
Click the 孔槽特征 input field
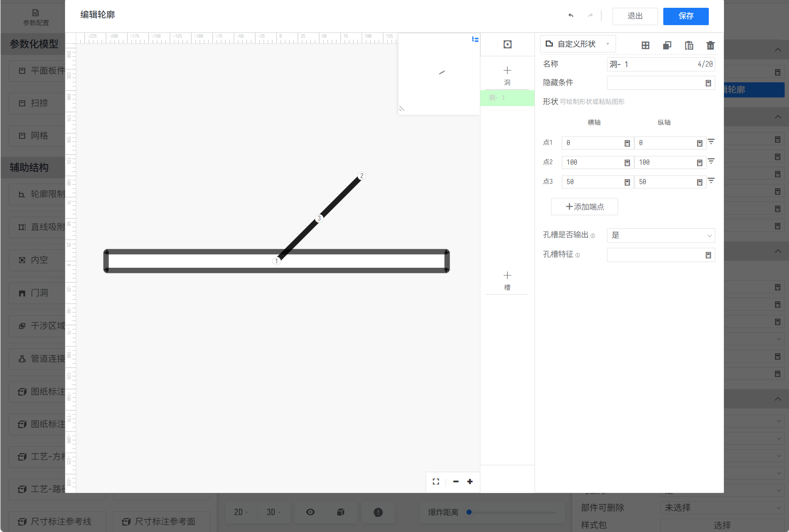pos(661,255)
